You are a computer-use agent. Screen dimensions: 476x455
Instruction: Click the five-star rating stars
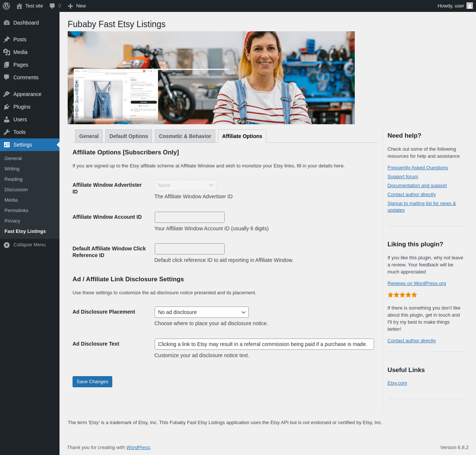pyautogui.click(x=402, y=295)
